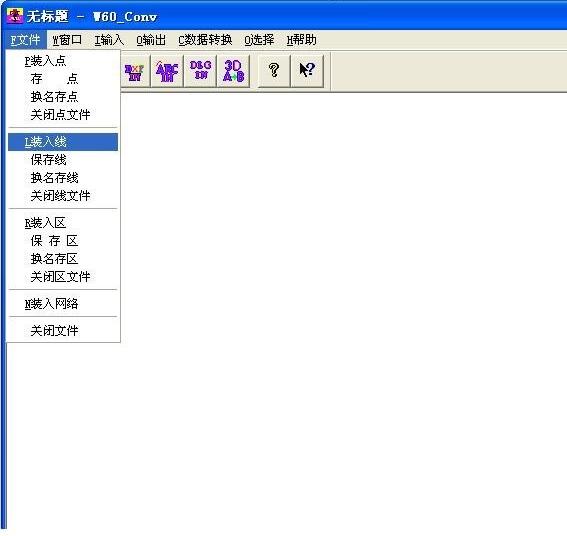Choose the highlighted L装入线 entry
The image size is (567, 536).
coord(63,142)
